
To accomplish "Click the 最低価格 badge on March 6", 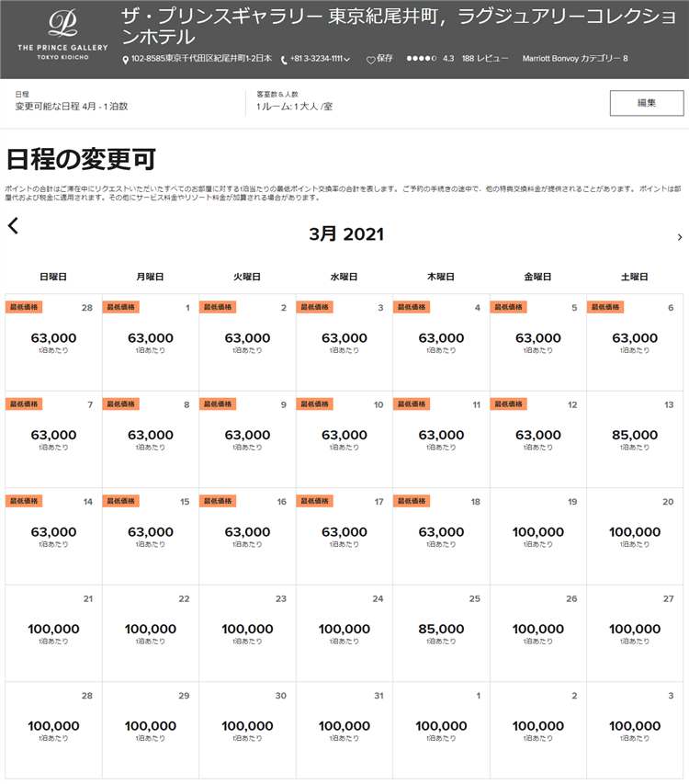I will point(605,307).
